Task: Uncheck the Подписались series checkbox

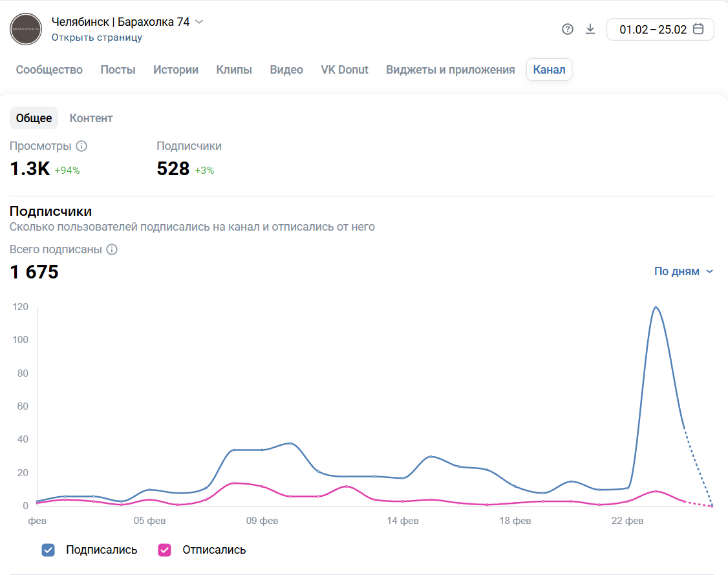Action: click(48, 550)
